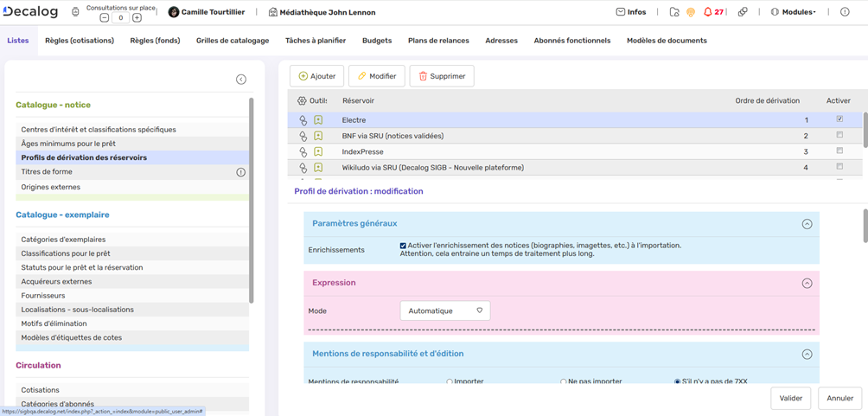This screenshot has height=416, width=868.
Task: Enable the BNF via SRU Activer checkbox
Action: 839,136
